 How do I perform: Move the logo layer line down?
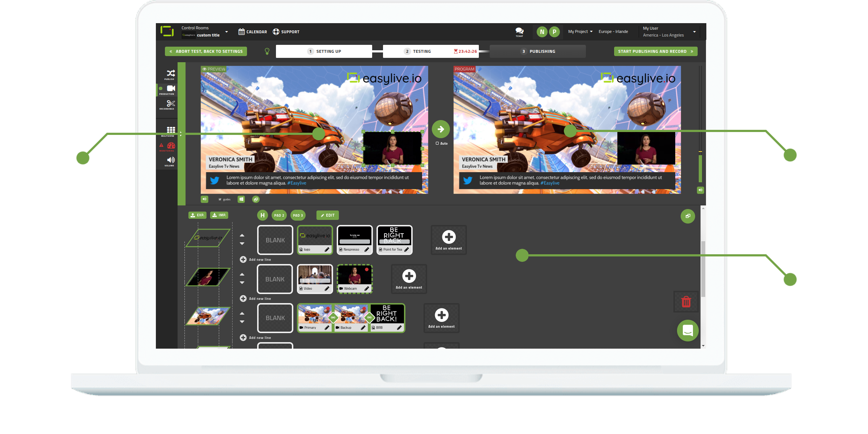242,243
